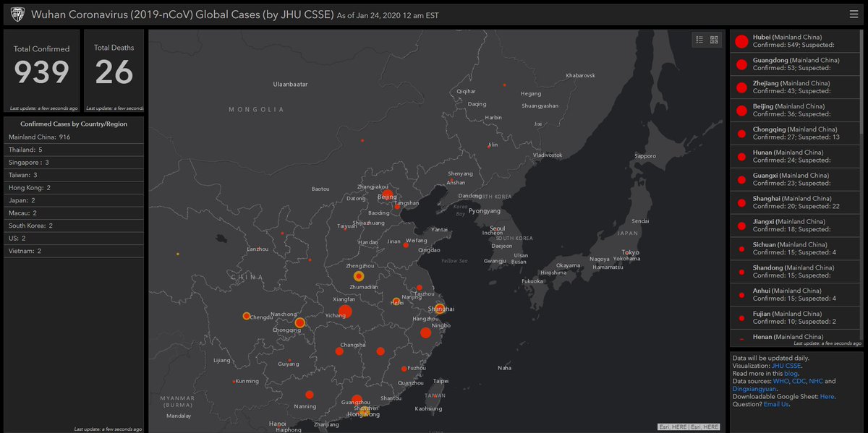Select the Shandong Confirmed: 15 list entry
The image size is (868, 433).
(x=793, y=272)
